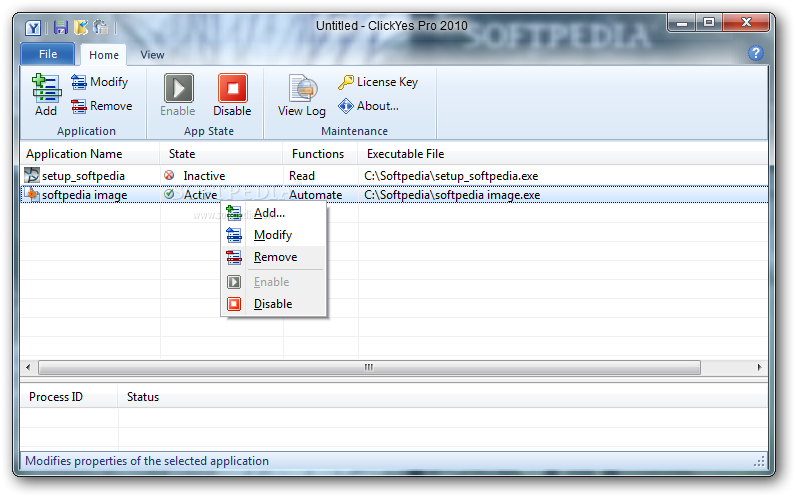The width and height of the screenshot is (796, 497).
Task: Click the 'Inactive' state text
Action: 204,176
